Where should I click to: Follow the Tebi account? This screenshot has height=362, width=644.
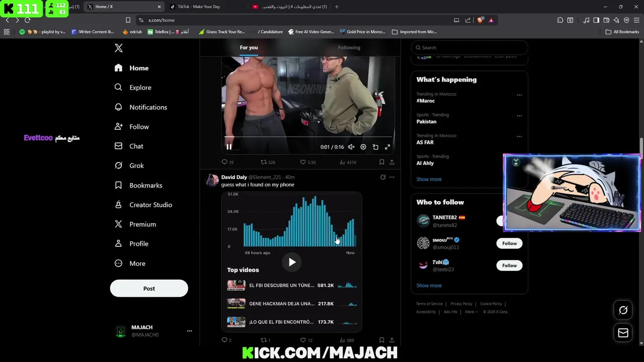(509, 265)
